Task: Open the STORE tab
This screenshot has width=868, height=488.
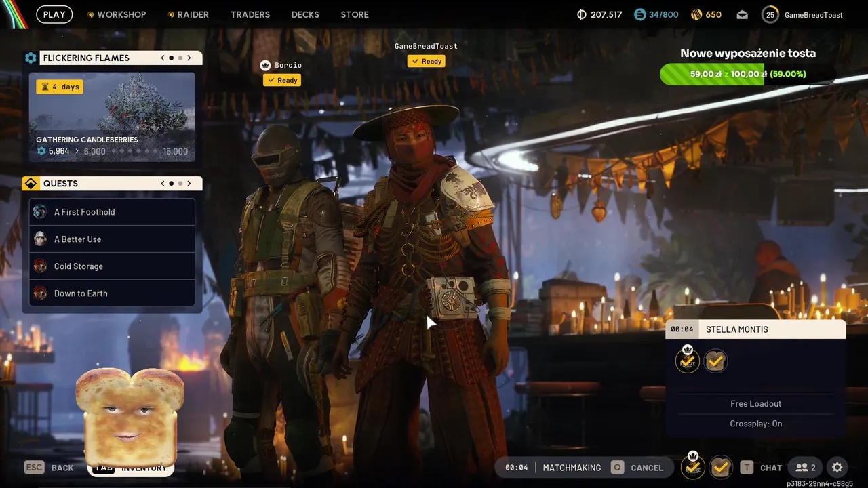Action: tap(355, 14)
